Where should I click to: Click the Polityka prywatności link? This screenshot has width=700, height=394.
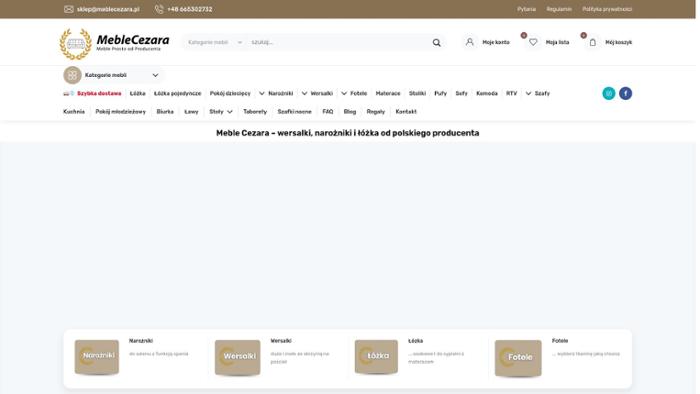coord(607,9)
